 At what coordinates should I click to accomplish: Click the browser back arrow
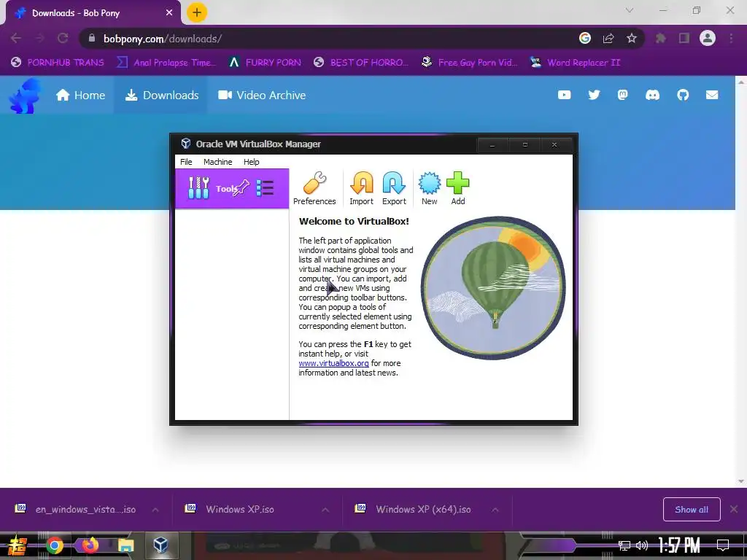pyautogui.click(x=16, y=38)
